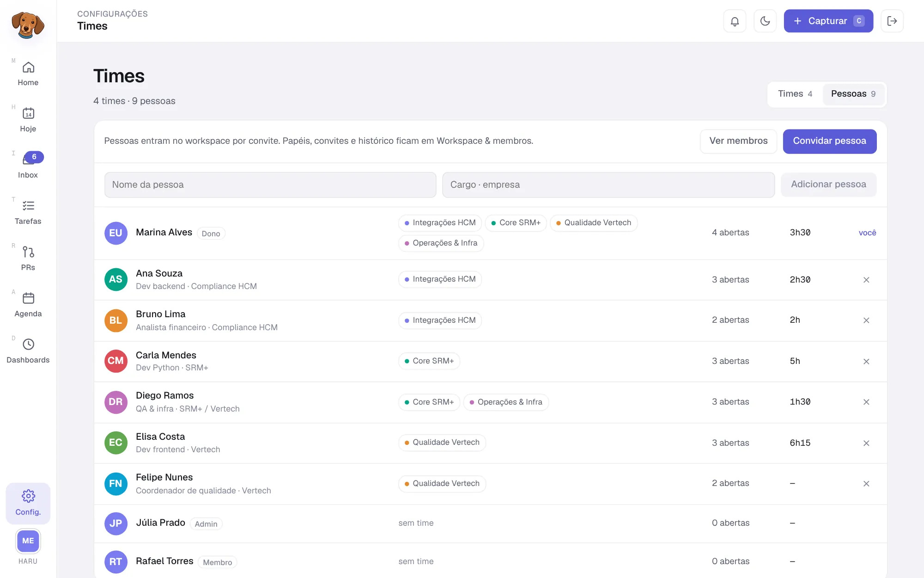The image size is (924, 578).
Task: Open Agenda calendar icon
Action: [28, 298]
